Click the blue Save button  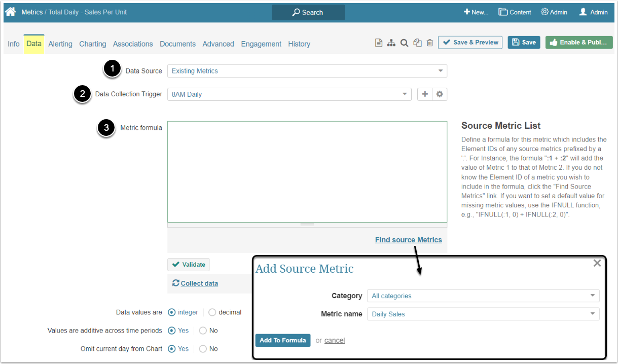click(524, 43)
